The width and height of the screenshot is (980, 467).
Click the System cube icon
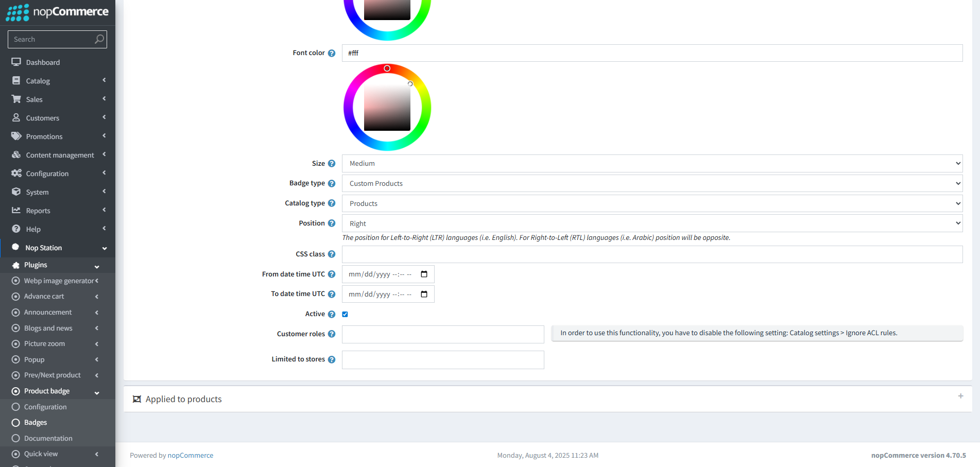tap(16, 192)
